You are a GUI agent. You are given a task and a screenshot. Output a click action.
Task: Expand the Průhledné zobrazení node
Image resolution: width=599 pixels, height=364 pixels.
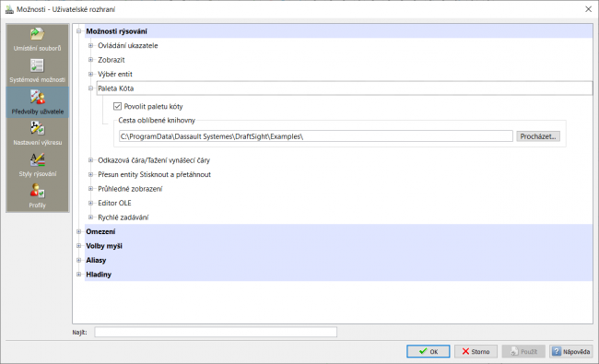point(90,189)
